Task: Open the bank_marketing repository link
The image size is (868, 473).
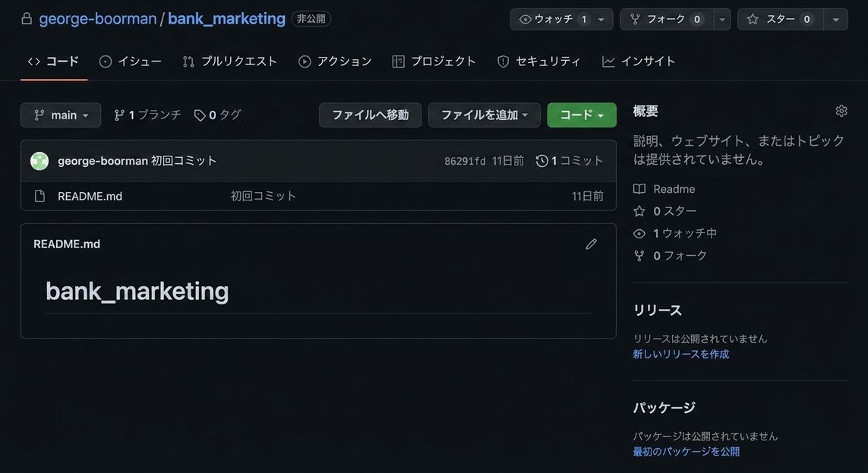Action: coord(226,19)
